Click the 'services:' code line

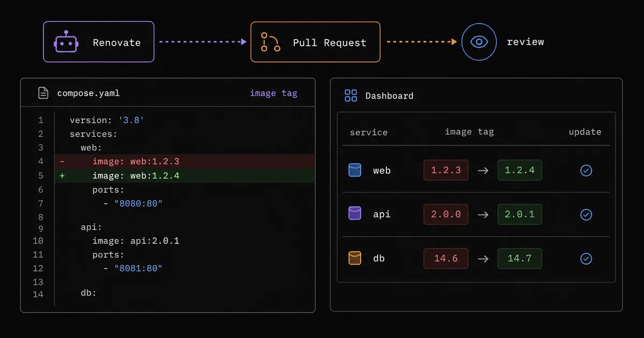[x=93, y=134]
